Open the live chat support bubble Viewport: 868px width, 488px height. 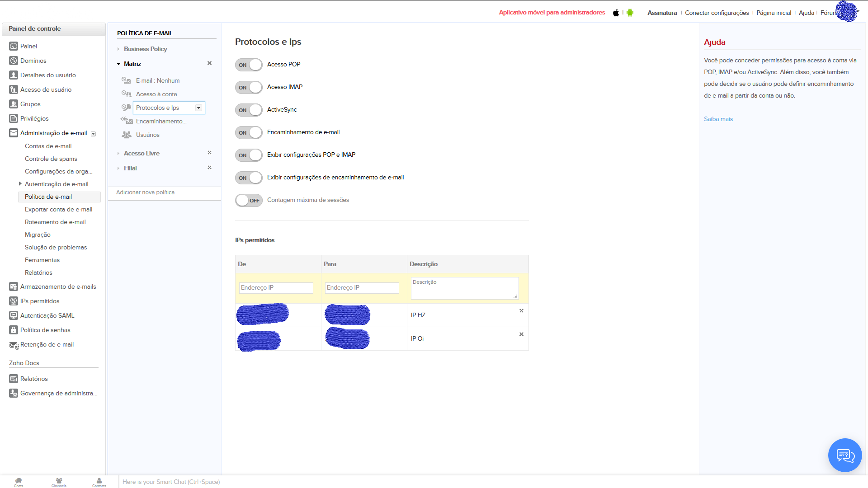[844, 455]
